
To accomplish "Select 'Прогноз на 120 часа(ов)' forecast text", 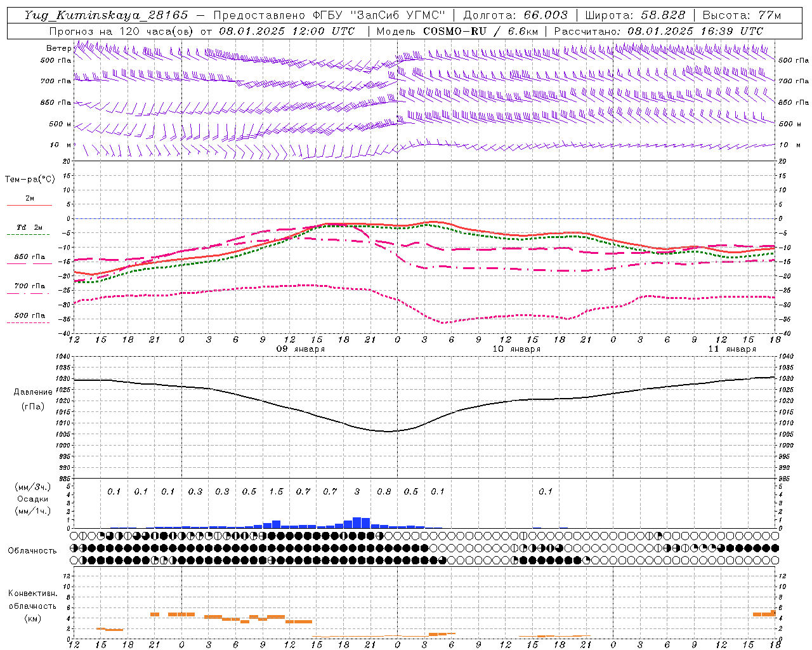I will coord(122,31).
